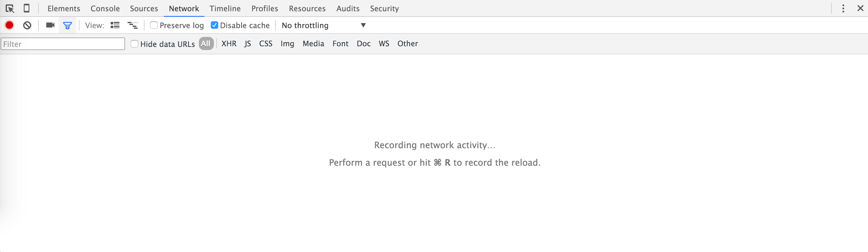The height and width of the screenshot is (252, 868).
Task: Uncheck the Disable cache checkbox
Action: point(214,25)
